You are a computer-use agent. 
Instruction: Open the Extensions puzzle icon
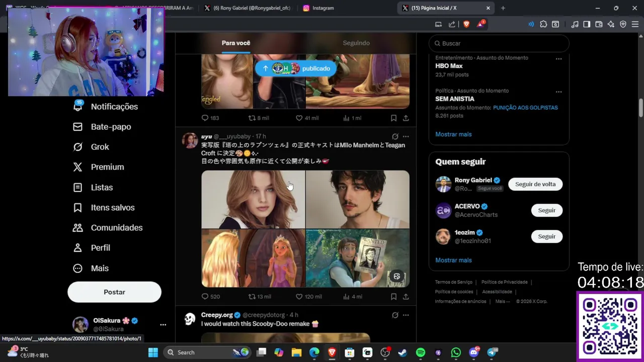point(543,24)
